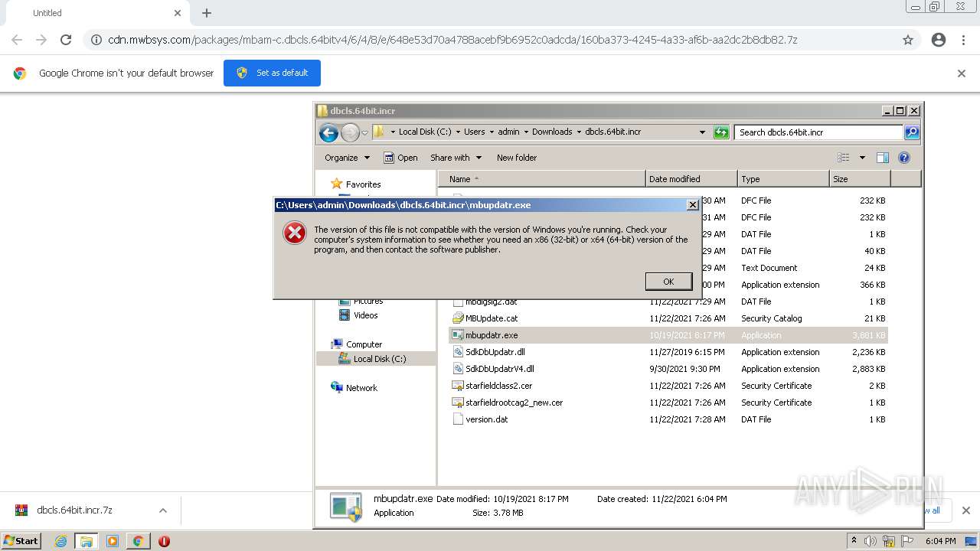Expand dropdown arrow after Local Disk (C:) breadcrumb
Screen dimensions: 980x551
458,132
